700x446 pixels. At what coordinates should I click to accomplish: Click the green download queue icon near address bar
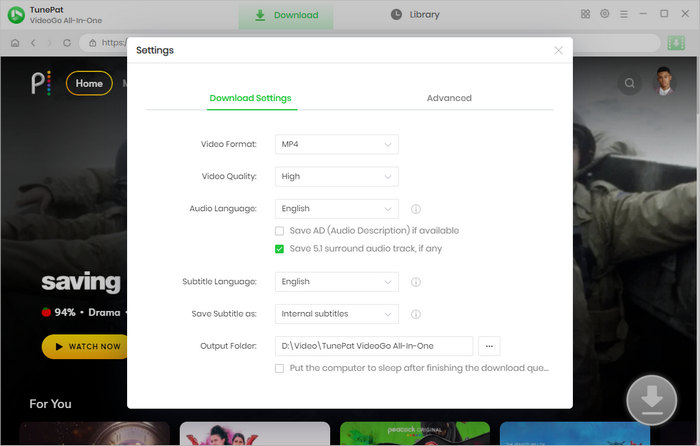tap(676, 43)
